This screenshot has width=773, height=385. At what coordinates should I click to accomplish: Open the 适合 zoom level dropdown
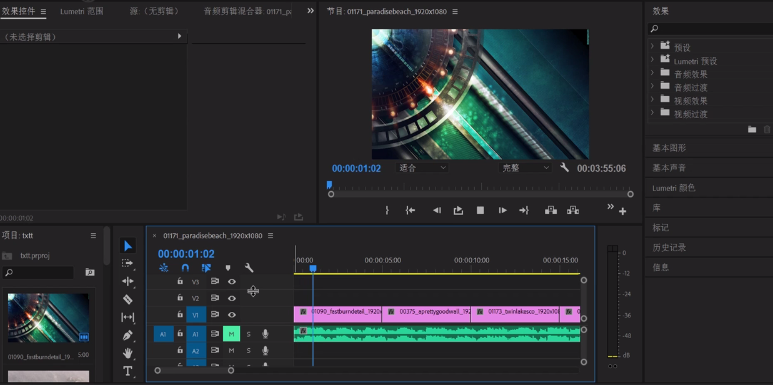point(422,168)
